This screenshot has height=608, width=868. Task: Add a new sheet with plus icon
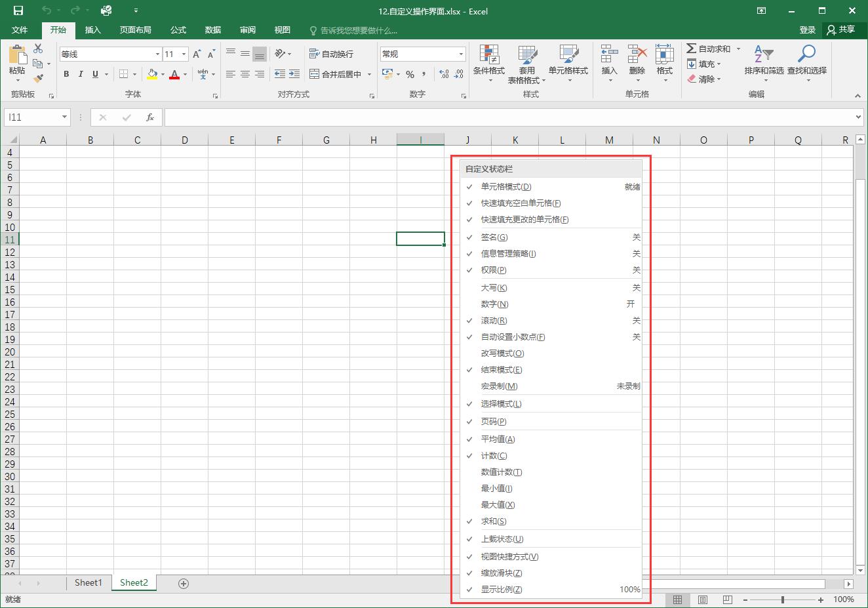184,583
